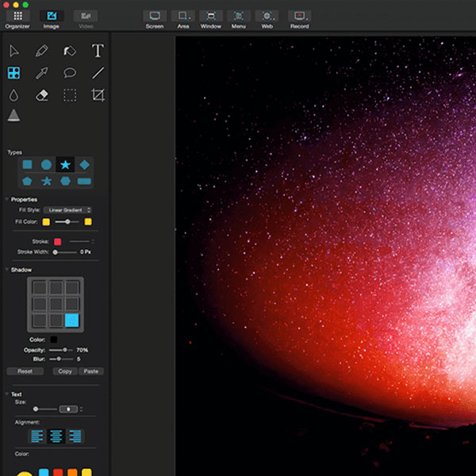Select the bottom-right shadow position cell
The image size is (476, 476).
coord(72,321)
